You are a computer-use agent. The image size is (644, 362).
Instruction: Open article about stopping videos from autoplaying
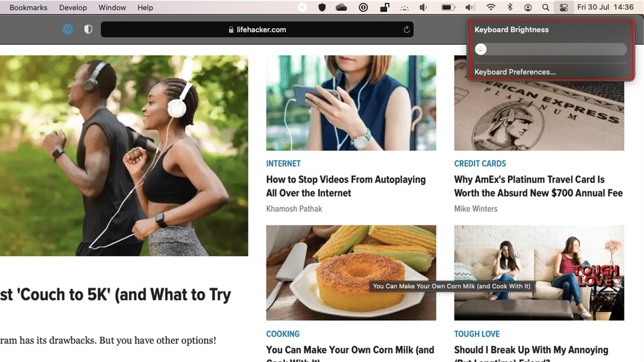[x=345, y=186]
